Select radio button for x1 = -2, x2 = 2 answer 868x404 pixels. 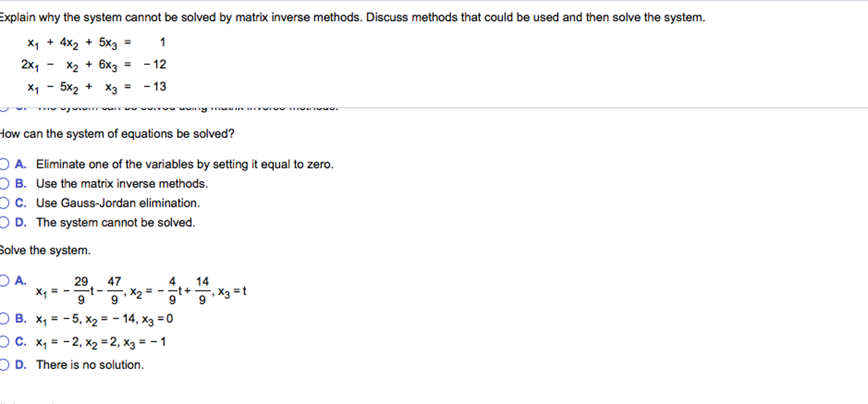tap(4, 342)
